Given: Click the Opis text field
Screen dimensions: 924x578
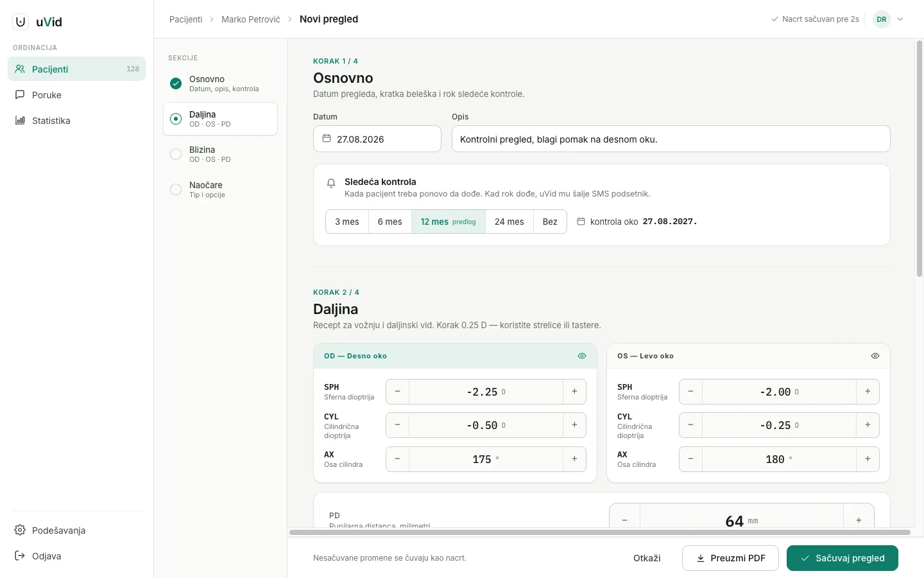Looking at the screenshot, I should (x=671, y=139).
